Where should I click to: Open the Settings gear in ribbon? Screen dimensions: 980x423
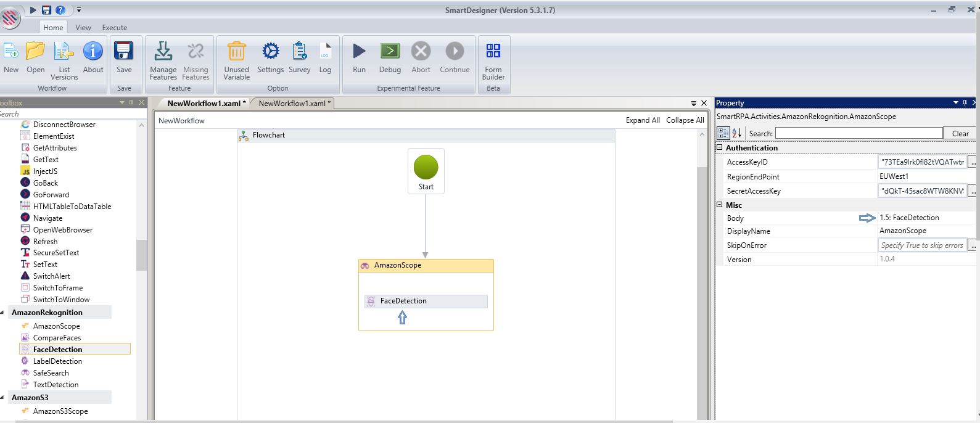click(270, 52)
